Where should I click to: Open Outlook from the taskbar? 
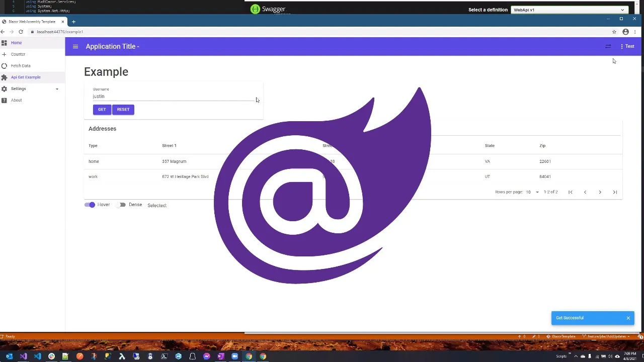9,356
